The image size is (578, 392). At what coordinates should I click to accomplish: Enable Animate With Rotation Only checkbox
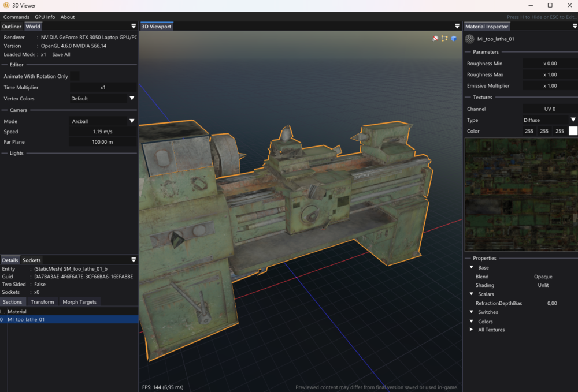coord(75,76)
